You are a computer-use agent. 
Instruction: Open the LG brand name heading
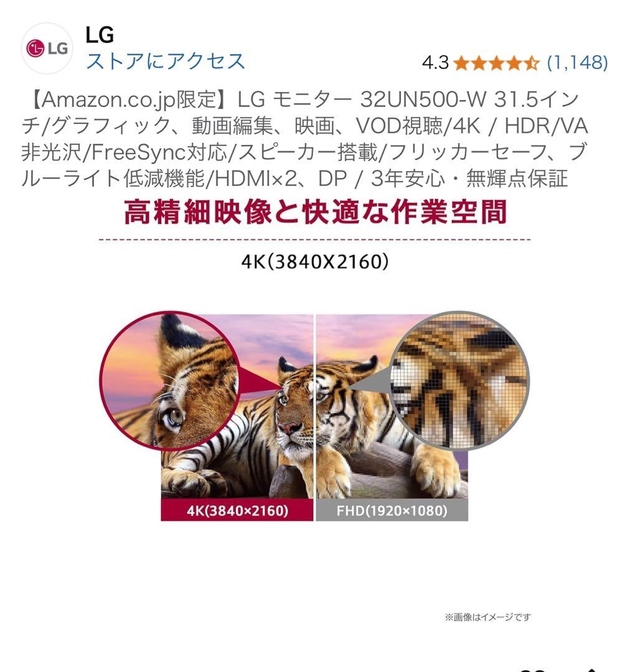(100, 35)
